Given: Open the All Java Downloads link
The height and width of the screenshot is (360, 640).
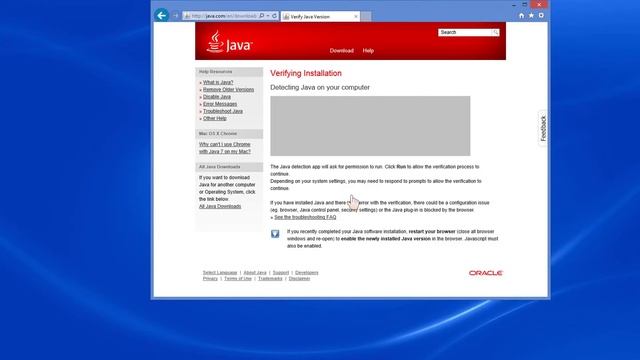Looking at the screenshot, I should pos(220,207).
